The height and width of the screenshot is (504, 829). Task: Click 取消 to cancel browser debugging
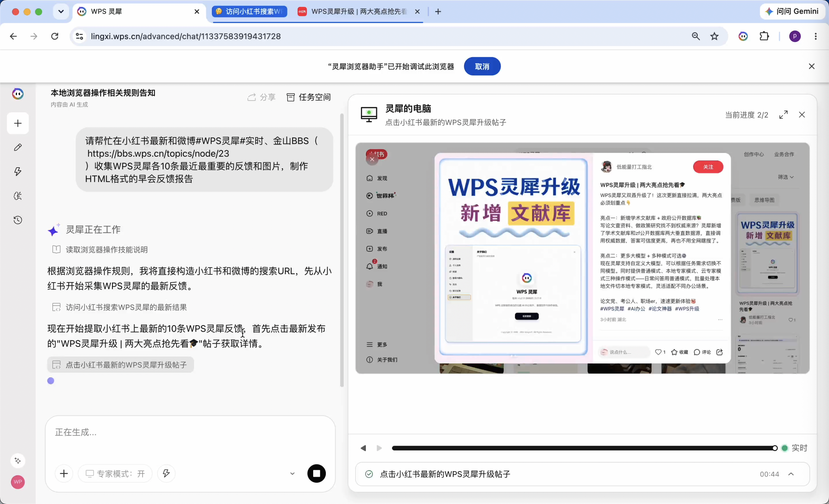(482, 66)
